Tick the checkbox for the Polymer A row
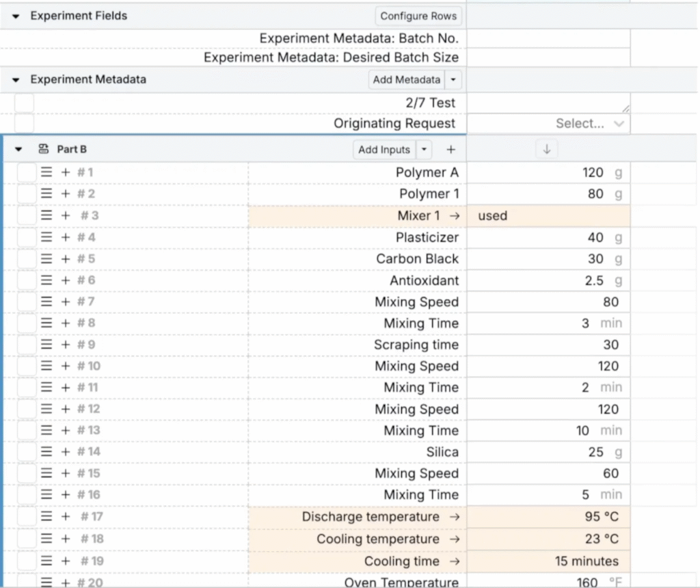 tap(26, 172)
